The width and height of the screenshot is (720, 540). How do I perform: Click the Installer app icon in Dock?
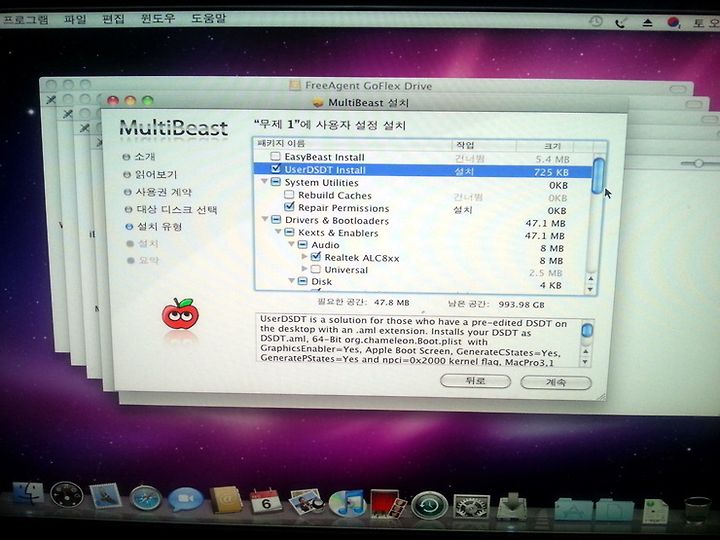point(512,506)
